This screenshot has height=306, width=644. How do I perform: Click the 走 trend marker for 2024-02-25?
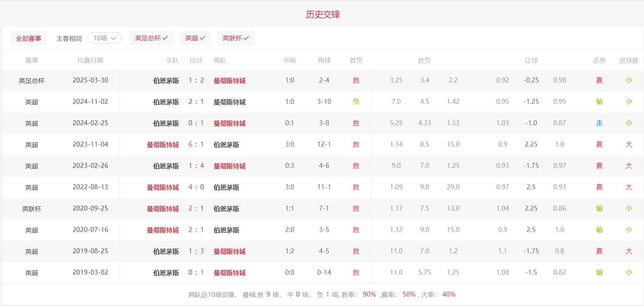pyautogui.click(x=599, y=123)
